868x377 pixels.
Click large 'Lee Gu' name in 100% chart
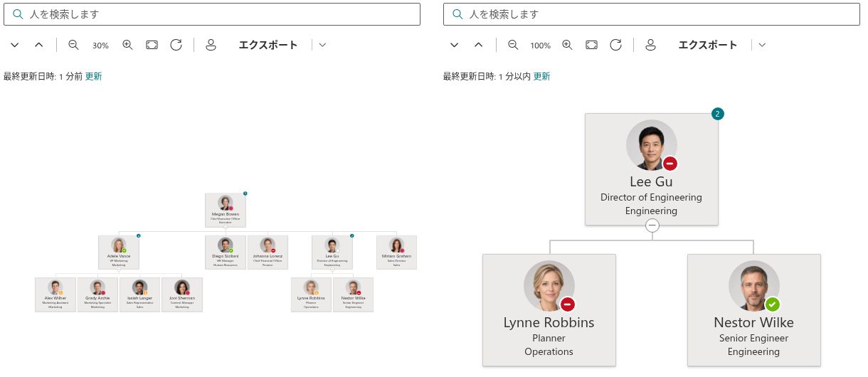pos(651,181)
